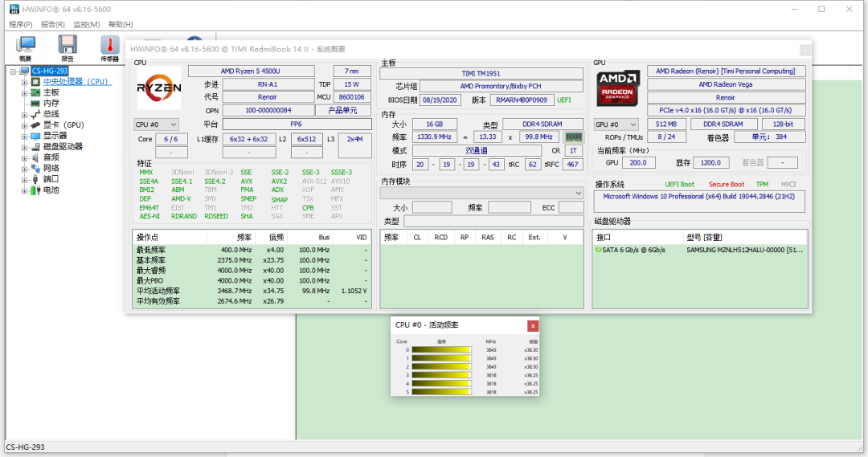Click the green memory module icon
This screenshot has width=868, height=457.
point(574,137)
